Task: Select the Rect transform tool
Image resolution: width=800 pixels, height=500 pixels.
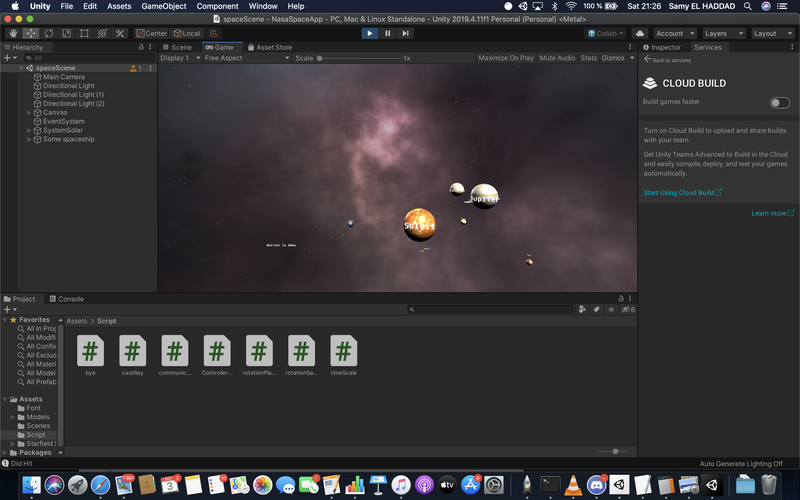Action: pyautogui.click(x=84, y=33)
